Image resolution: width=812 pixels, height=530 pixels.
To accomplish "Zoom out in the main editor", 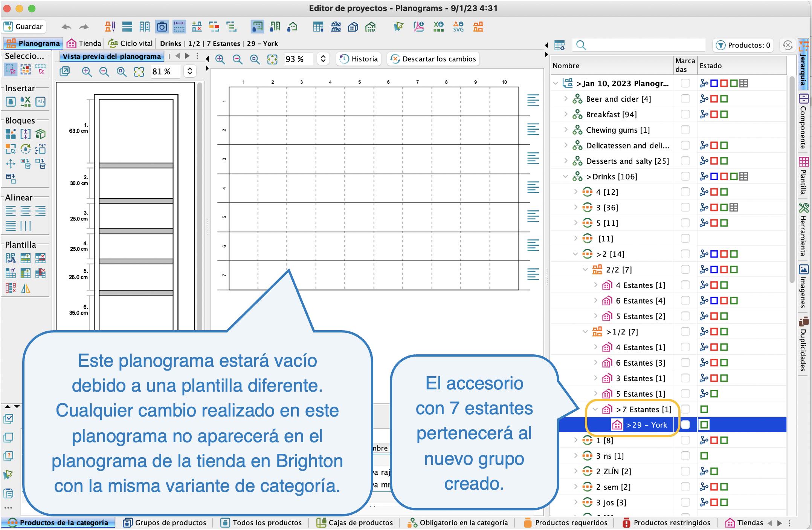I will point(237,59).
